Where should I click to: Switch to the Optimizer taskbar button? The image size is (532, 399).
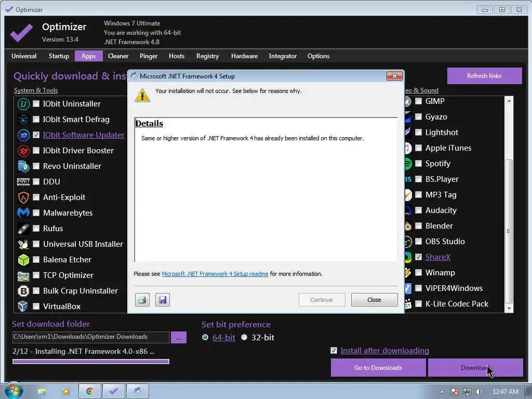(x=114, y=392)
